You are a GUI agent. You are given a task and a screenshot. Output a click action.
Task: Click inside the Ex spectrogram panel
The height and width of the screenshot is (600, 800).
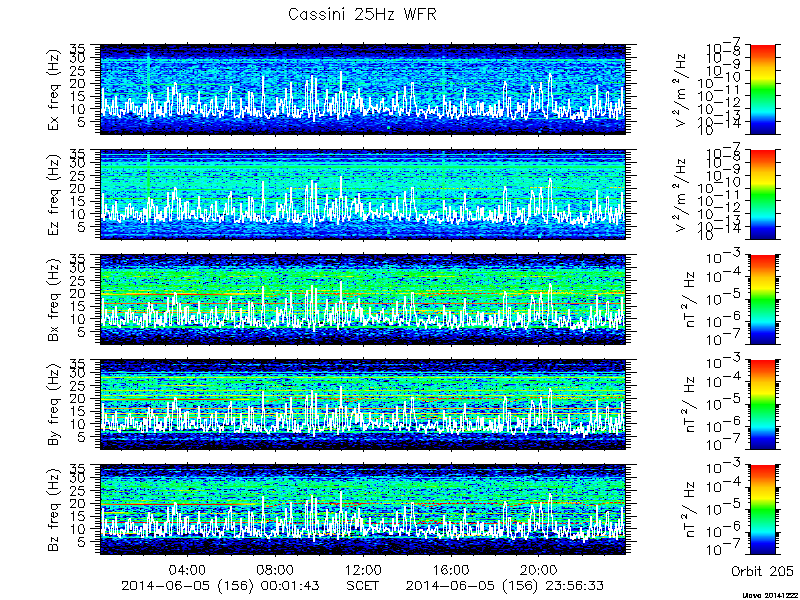point(363,90)
